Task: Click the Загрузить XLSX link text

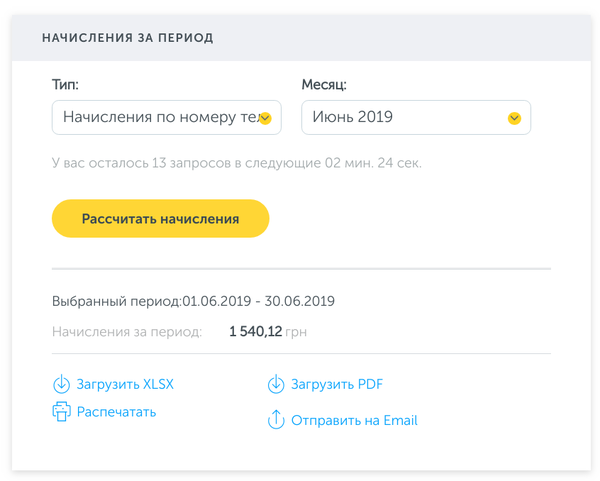Action: (x=125, y=384)
